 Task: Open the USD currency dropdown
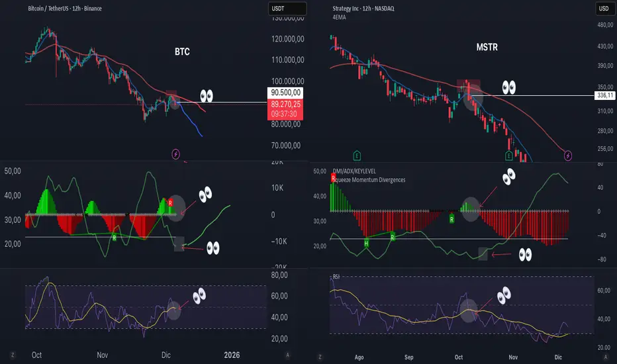click(x=604, y=8)
